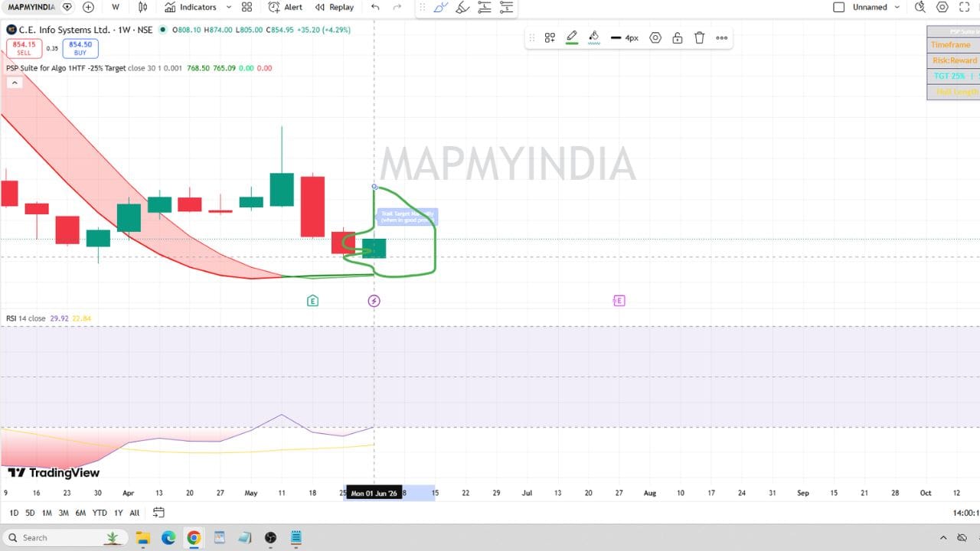Open quick search with lightning magnifier
Screen dimensions: 980x551
[920, 7]
